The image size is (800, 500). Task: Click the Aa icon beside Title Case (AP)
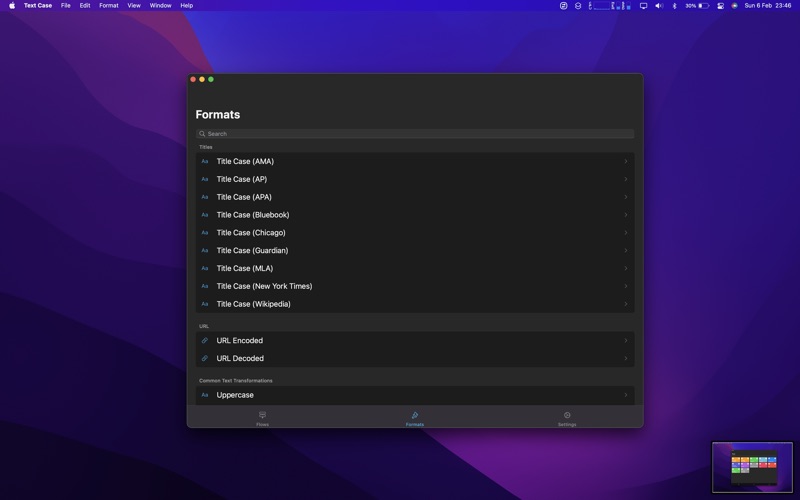tap(205, 179)
